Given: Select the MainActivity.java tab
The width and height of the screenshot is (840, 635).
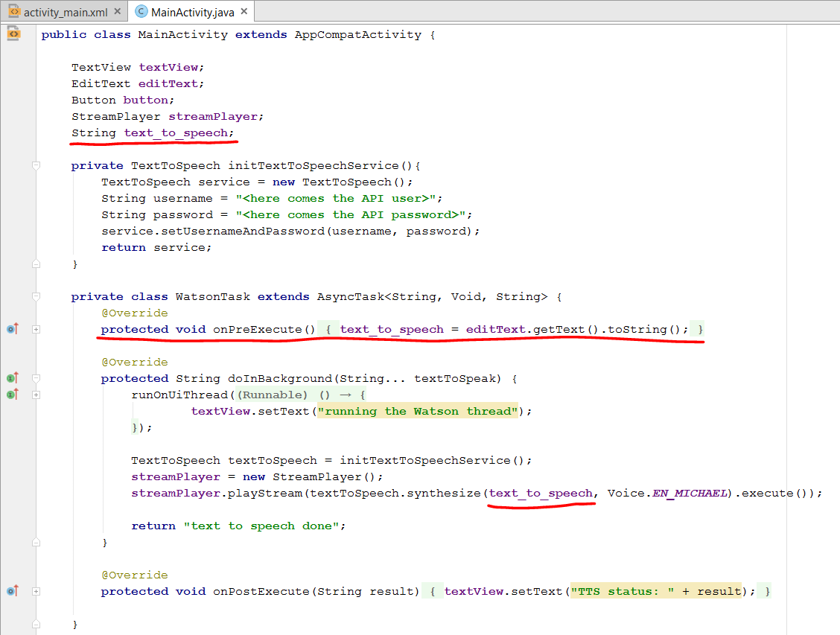Looking at the screenshot, I should [191, 13].
